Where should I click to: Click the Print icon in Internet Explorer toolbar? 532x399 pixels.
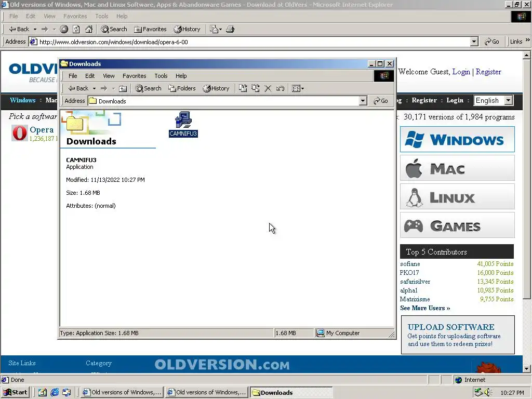pyautogui.click(x=230, y=29)
